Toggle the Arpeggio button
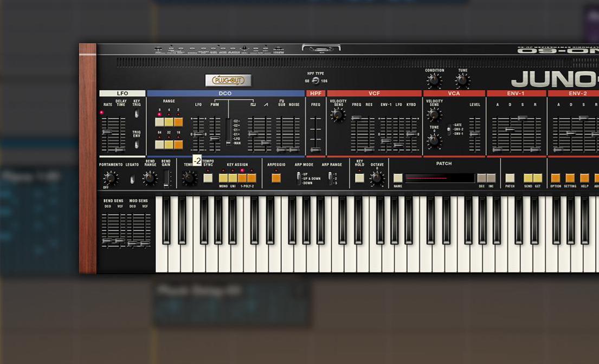Image resolution: width=599 pixels, height=364 pixels. coord(276,178)
